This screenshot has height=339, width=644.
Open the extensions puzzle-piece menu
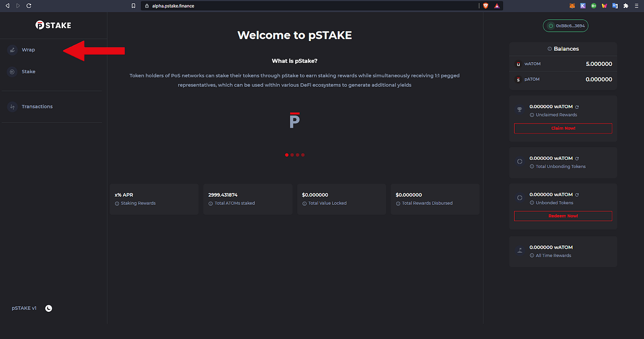pos(626,6)
